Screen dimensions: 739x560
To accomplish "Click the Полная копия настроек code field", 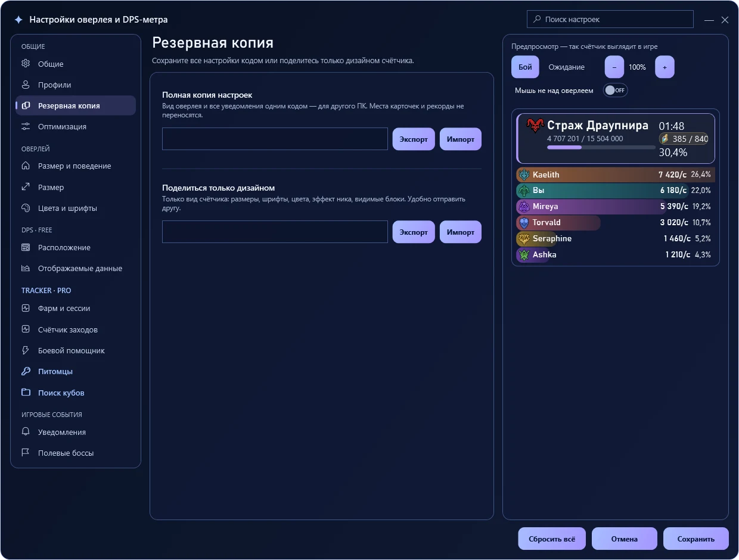I will tap(275, 139).
